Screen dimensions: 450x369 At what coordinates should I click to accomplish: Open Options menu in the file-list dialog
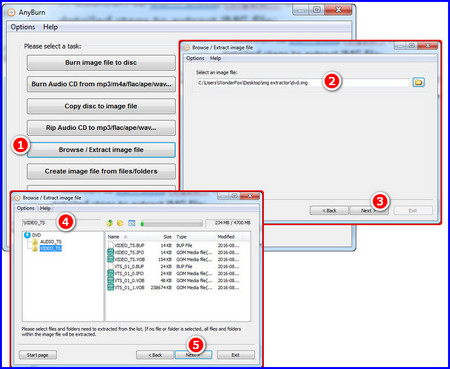(26, 208)
